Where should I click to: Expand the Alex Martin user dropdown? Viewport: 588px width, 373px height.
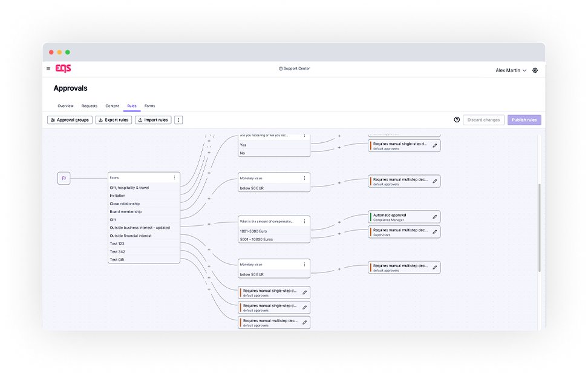click(511, 70)
